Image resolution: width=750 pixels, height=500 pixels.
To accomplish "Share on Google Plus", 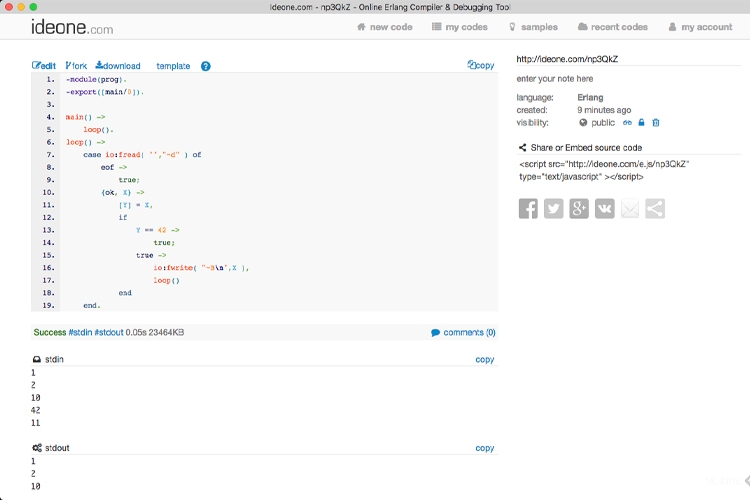I will pos(579,209).
